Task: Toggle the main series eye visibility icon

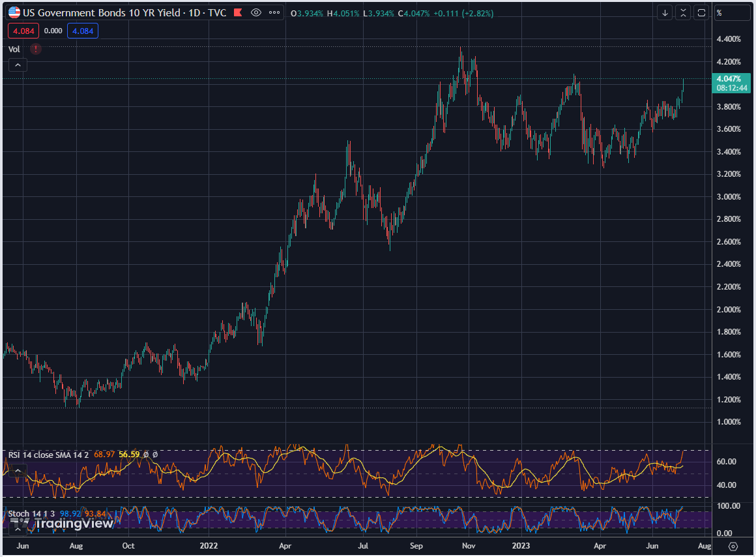Action: [256, 12]
